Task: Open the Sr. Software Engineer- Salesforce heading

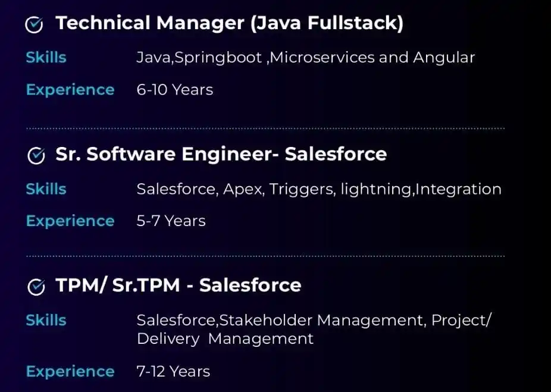Action: point(221,155)
